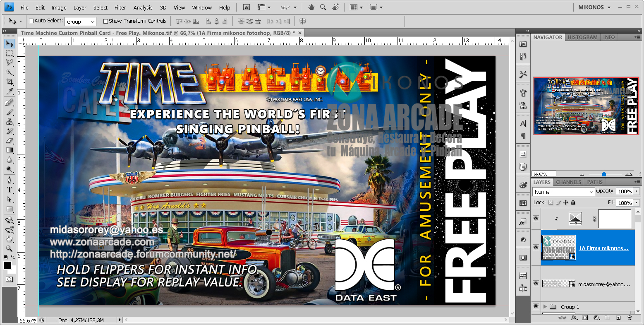Click the foreground color swatch
Viewport: 644px width, 325px height.
point(7,266)
